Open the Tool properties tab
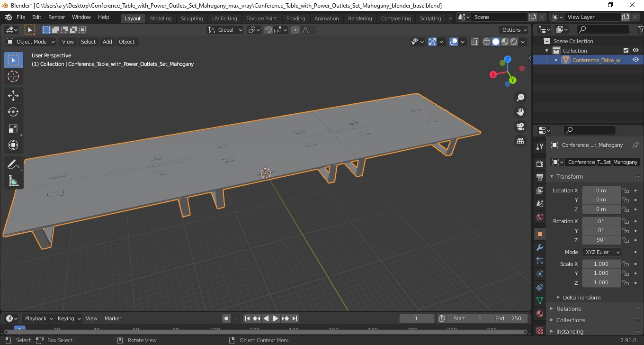 pos(539,147)
